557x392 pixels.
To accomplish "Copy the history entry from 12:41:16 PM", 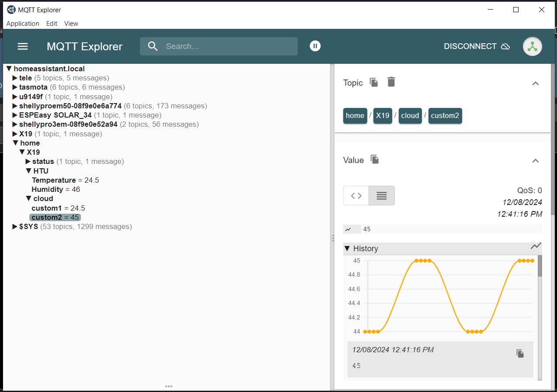I will tap(520, 354).
